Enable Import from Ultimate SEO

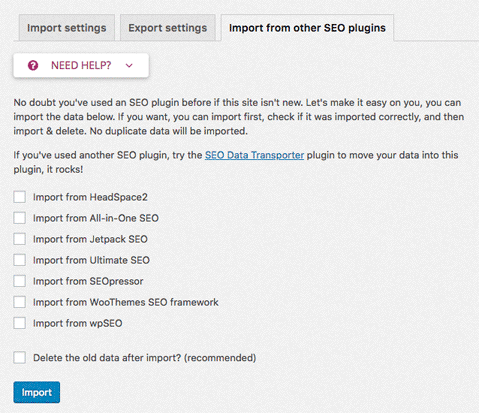click(x=20, y=260)
